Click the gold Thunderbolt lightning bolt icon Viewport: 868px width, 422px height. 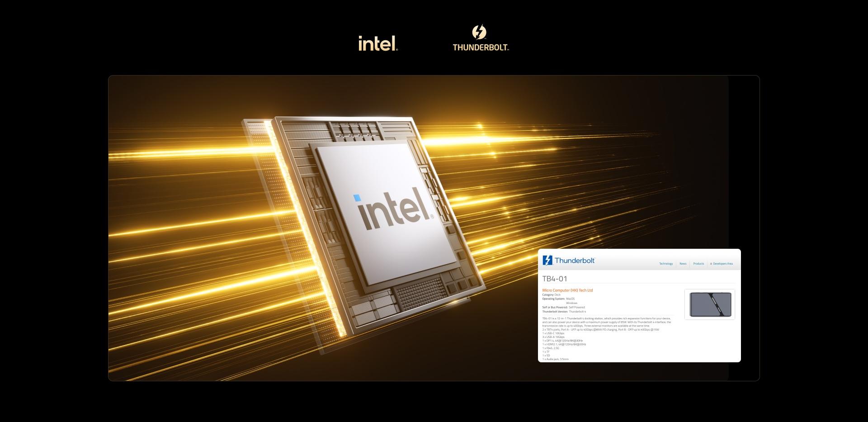[x=479, y=32]
